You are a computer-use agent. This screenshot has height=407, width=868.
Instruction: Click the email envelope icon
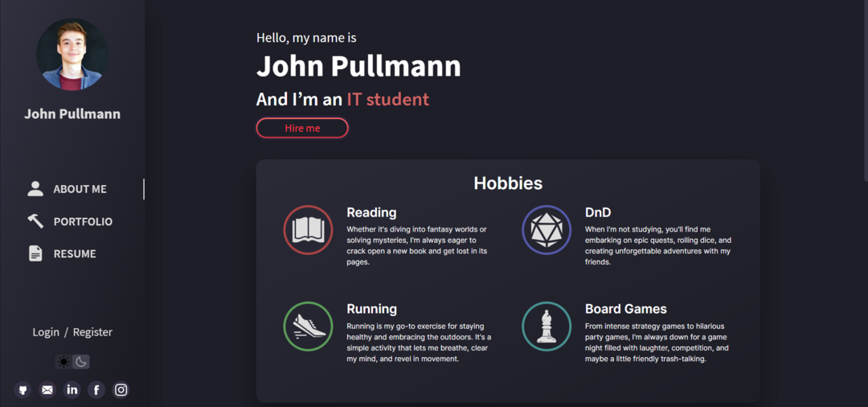(x=47, y=390)
